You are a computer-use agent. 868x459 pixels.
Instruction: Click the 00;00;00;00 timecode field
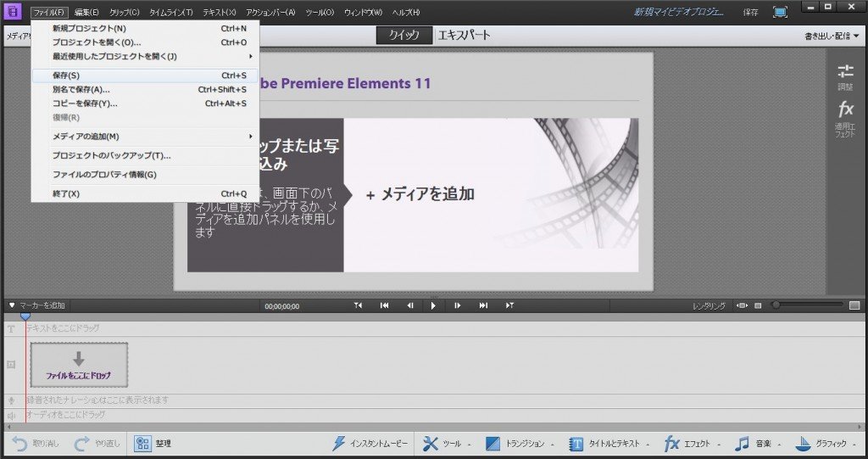point(281,306)
